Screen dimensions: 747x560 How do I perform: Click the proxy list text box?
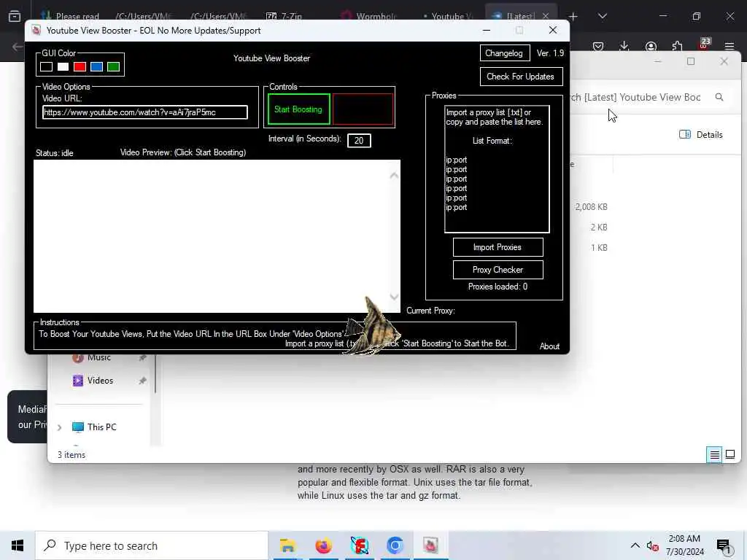pos(496,169)
